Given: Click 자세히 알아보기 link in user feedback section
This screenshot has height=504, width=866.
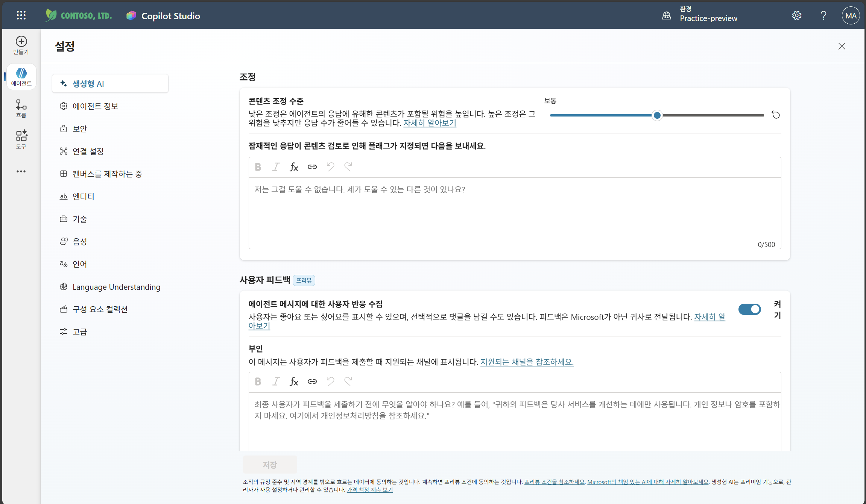Looking at the screenshot, I should (x=710, y=317).
